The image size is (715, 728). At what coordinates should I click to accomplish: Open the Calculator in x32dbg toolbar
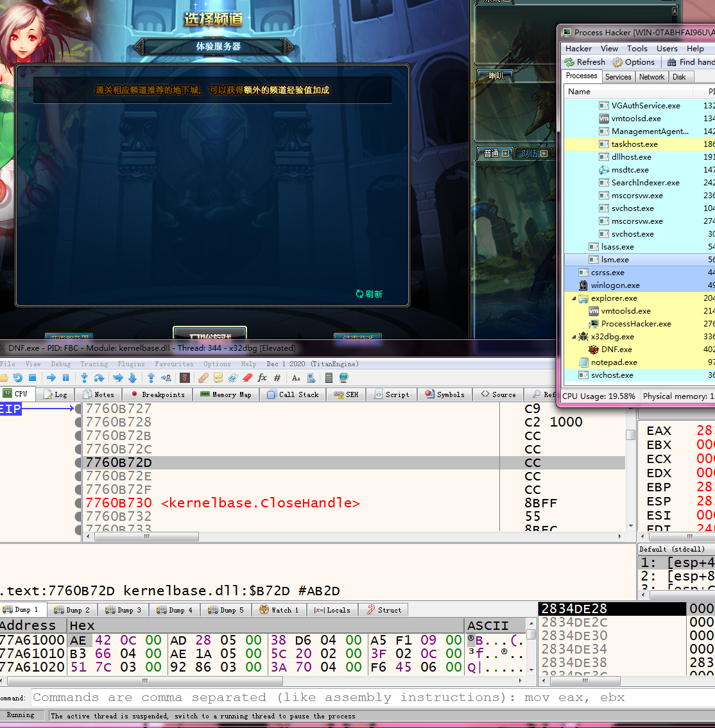(329, 378)
